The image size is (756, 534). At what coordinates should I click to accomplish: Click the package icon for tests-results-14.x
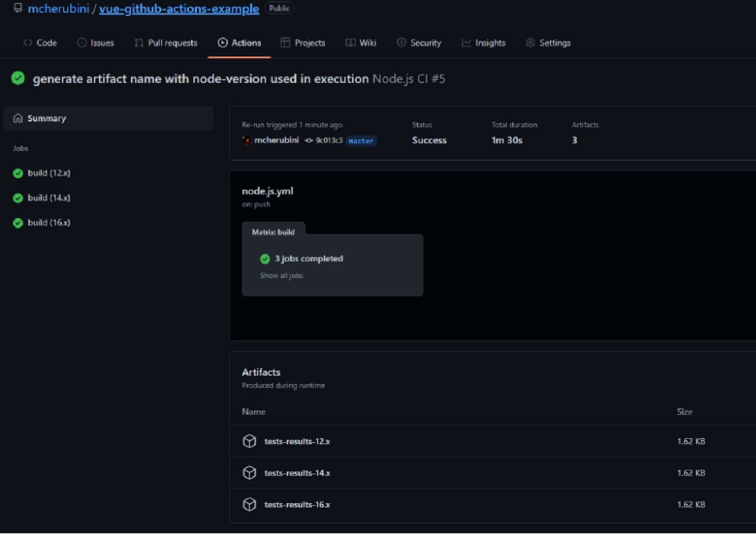point(249,473)
